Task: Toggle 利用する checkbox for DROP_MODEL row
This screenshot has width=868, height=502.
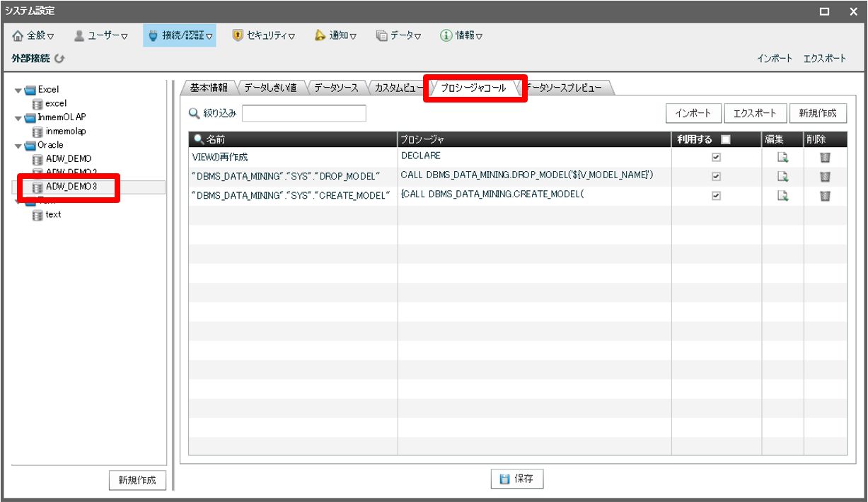Action: [x=716, y=177]
